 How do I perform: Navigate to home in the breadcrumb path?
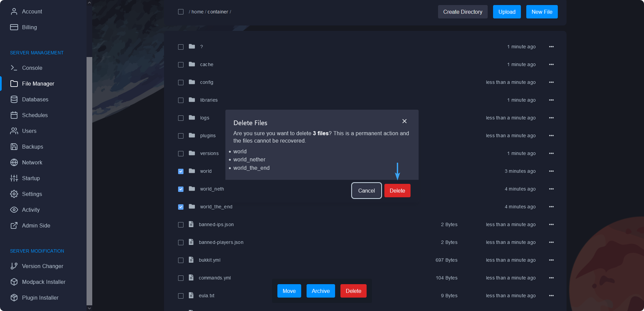(x=198, y=12)
